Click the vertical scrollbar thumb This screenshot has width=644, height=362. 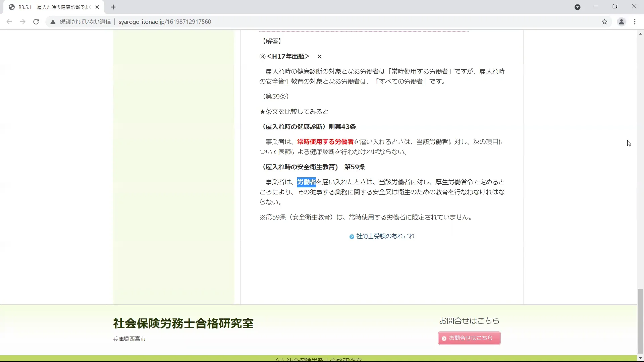tap(640, 321)
